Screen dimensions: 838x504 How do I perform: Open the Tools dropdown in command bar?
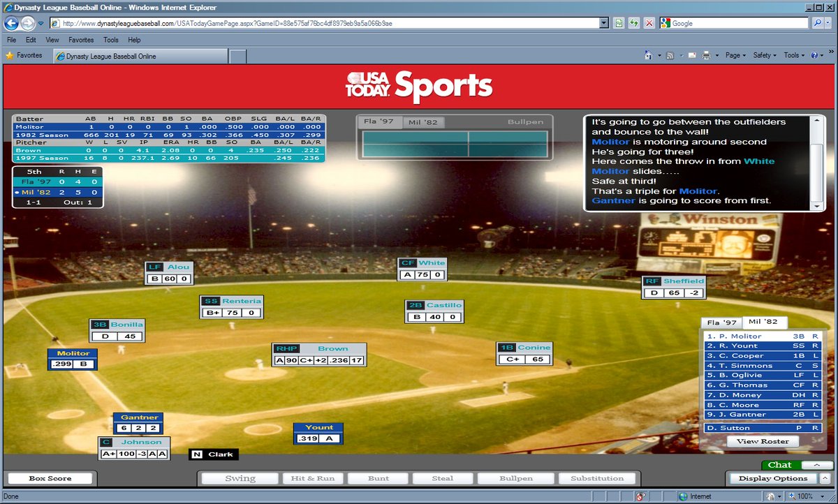tap(794, 55)
